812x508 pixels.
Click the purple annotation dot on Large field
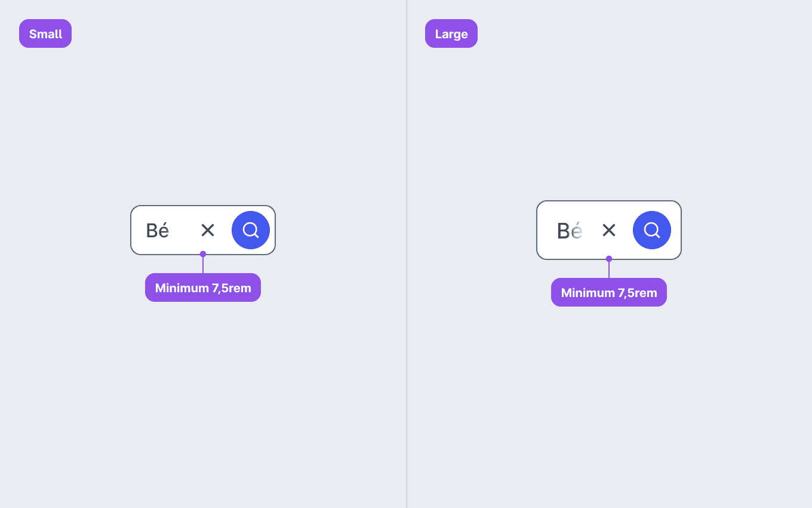pos(609,259)
